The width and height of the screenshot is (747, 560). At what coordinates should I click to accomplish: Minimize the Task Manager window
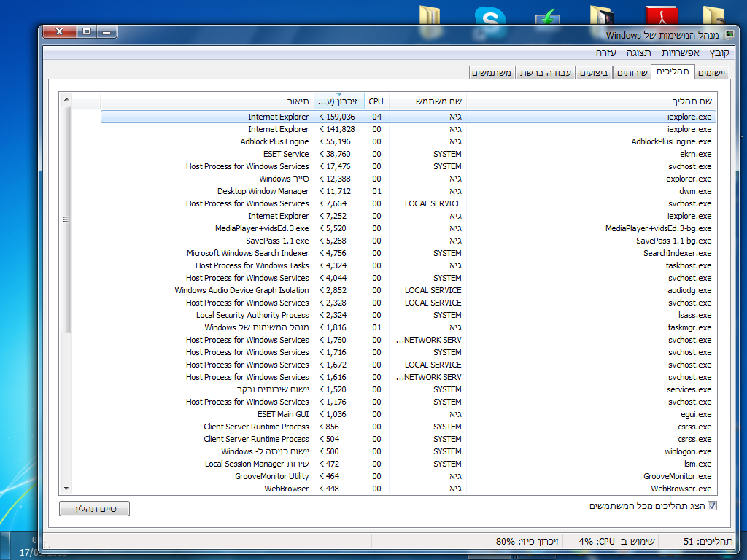coord(107,32)
